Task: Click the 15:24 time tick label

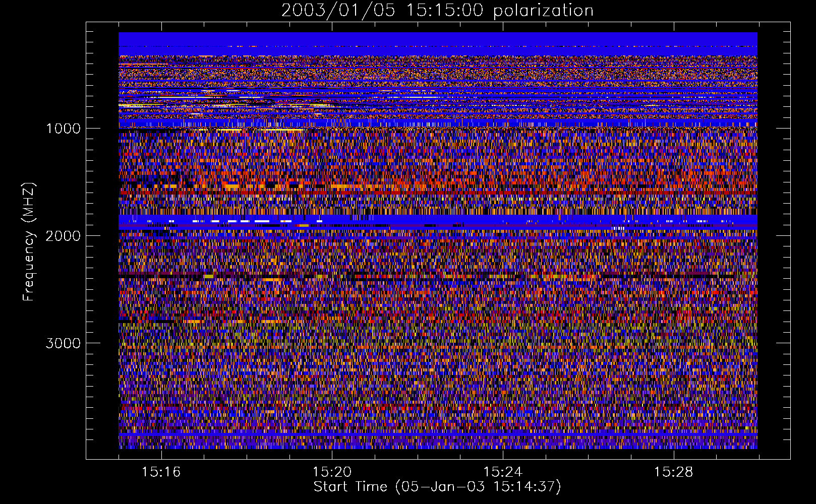Action: pyautogui.click(x=503, y=472)
